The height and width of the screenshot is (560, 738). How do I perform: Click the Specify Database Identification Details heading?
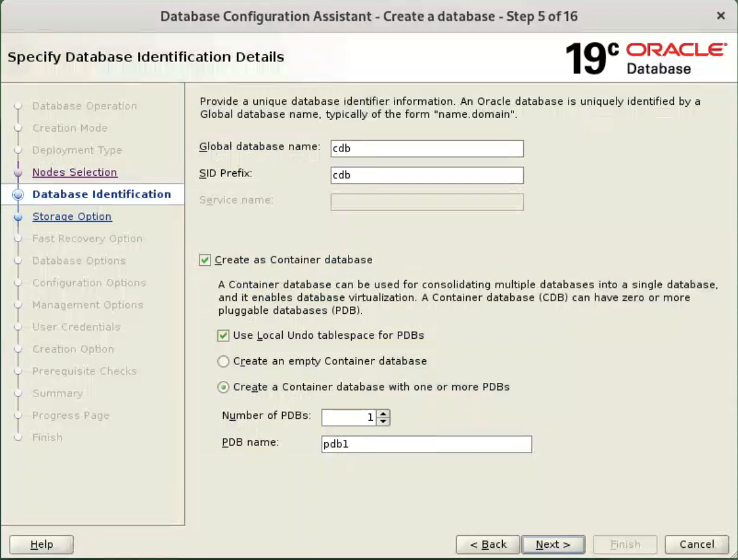(146, 57)
